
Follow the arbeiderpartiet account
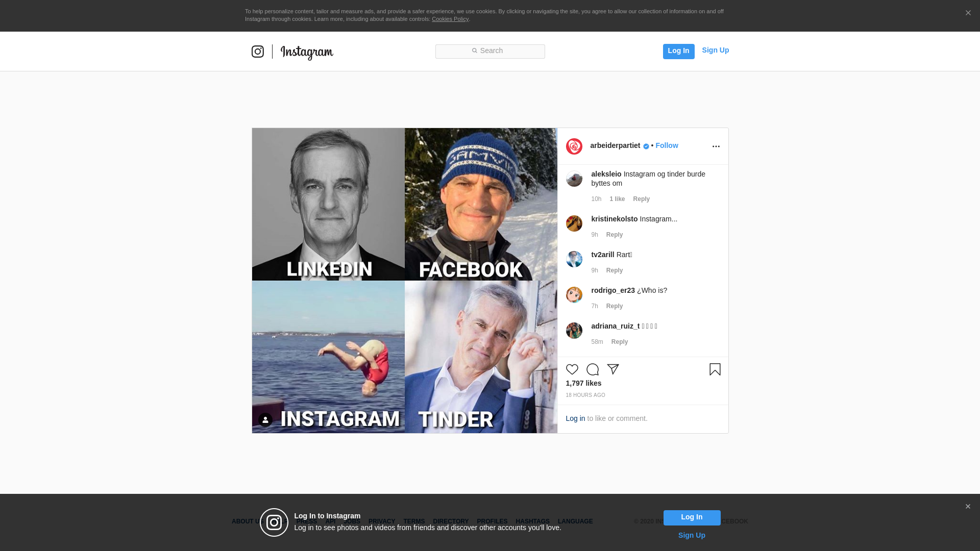(667, 145)
